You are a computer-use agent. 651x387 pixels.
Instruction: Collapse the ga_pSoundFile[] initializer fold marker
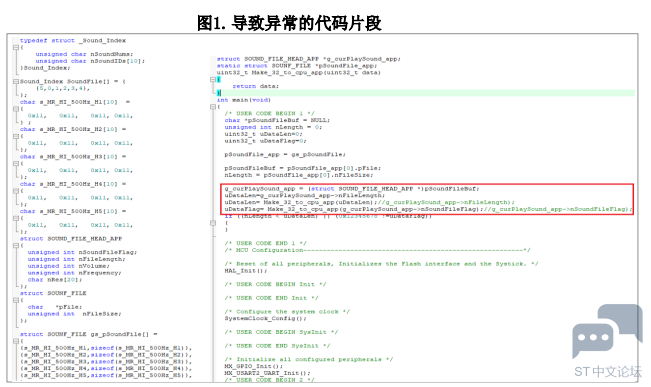[x=16, y=341]
